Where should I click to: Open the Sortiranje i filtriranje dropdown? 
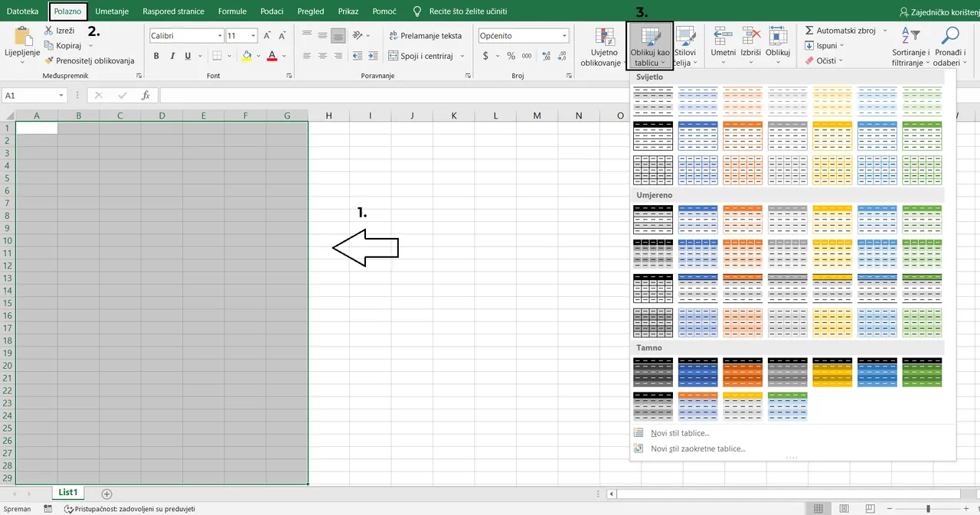click(x=910, y=47)
